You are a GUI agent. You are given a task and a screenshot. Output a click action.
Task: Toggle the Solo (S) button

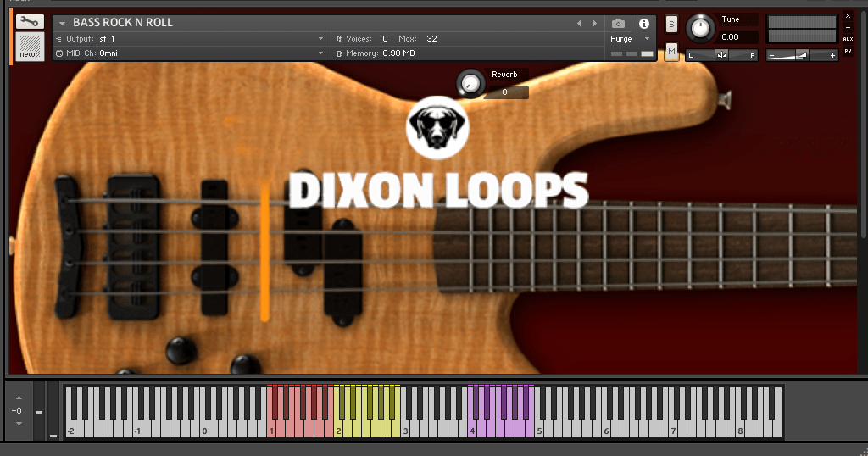(x=671, y=24)
